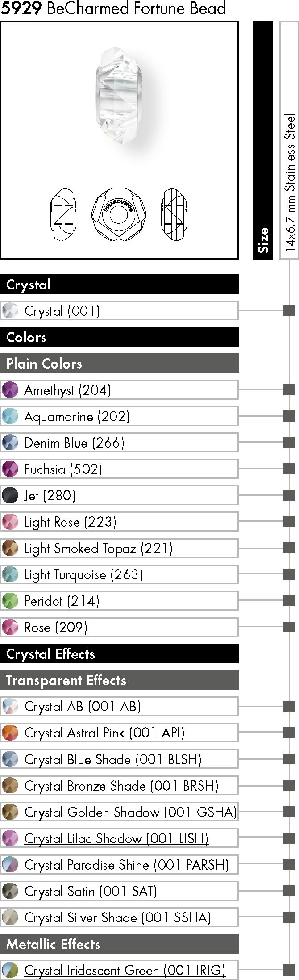Collapse the Transparent Effects section header
The height and width of the screenshot is (980, 299).
click(119, 680)
